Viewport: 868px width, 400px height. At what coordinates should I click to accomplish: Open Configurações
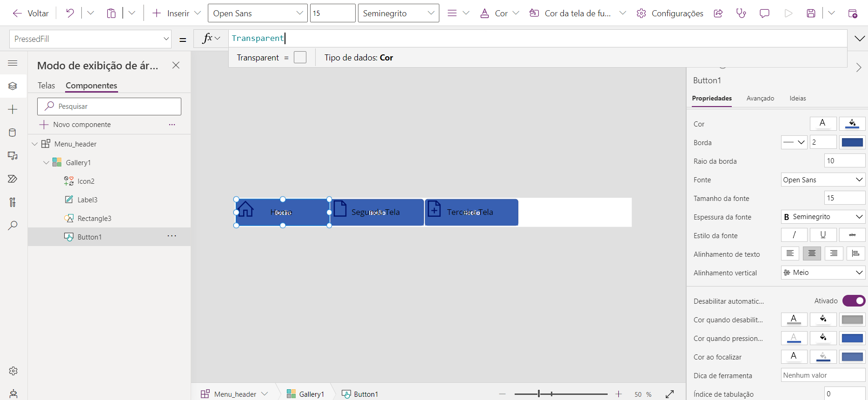(x=670, y=13)
